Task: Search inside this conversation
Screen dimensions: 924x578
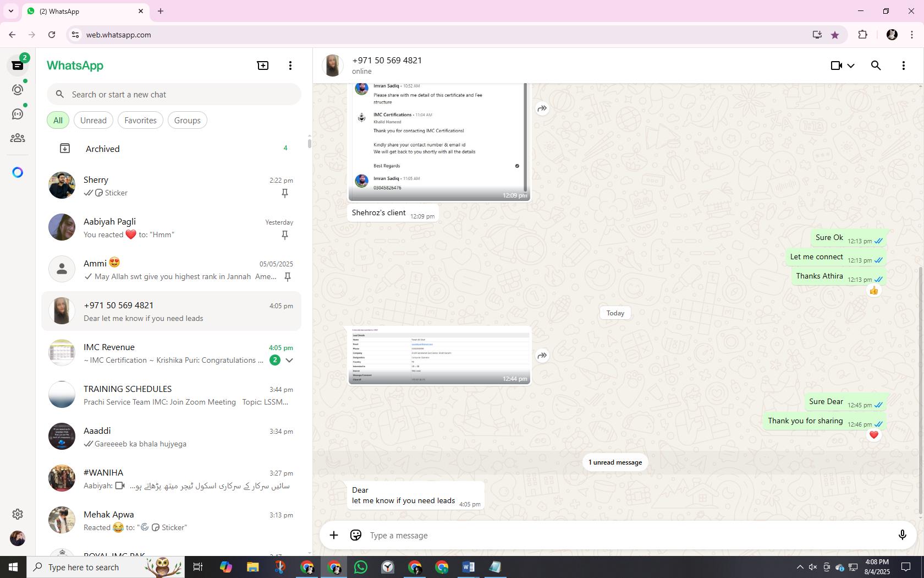Action: click(x=876, y=66)
